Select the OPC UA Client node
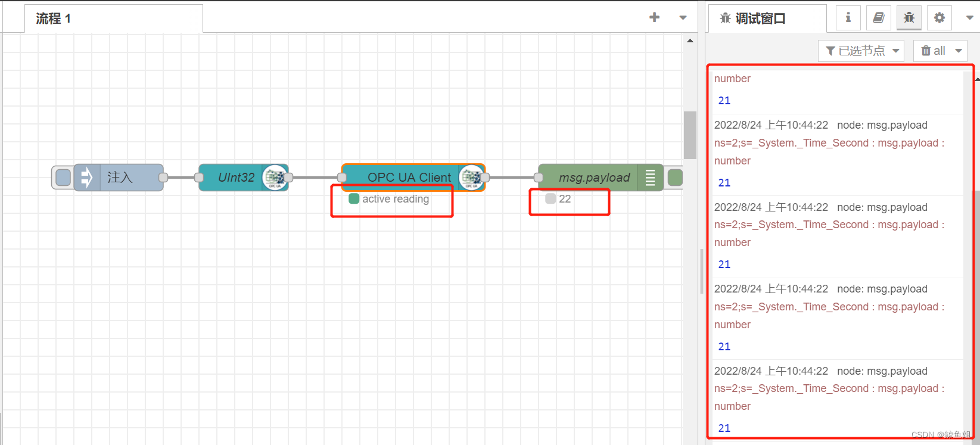This screenshot has height=445, width=980. coord(413,177)
